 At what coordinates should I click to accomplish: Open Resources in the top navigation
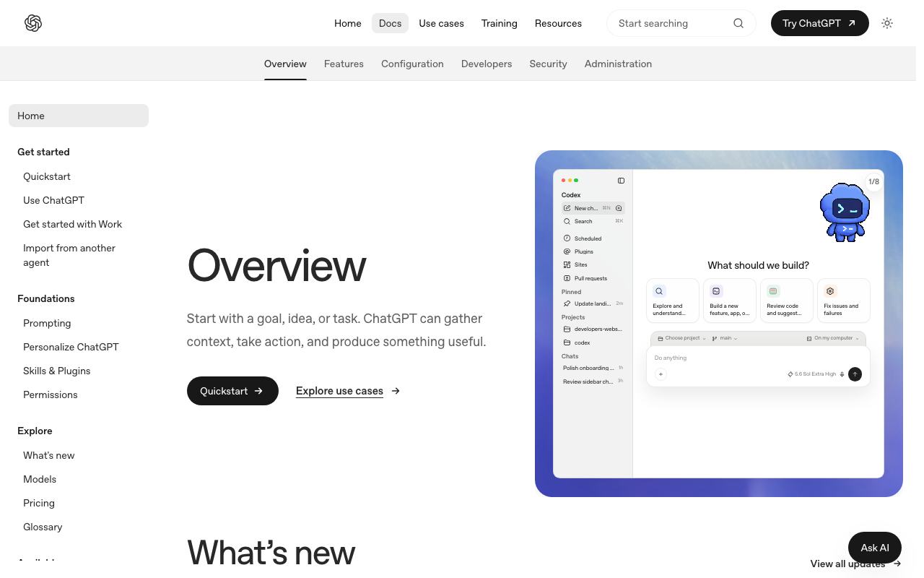tap(558, 23)
